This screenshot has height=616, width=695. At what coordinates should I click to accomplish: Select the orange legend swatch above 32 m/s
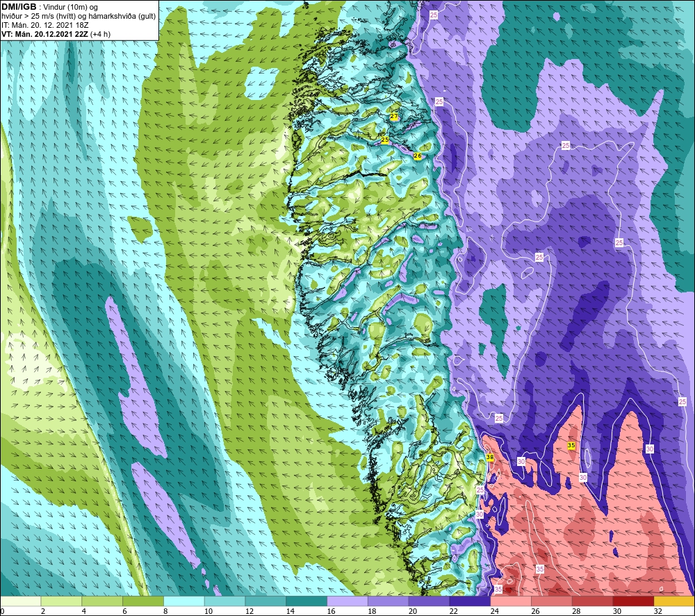[x=674, y=601]
